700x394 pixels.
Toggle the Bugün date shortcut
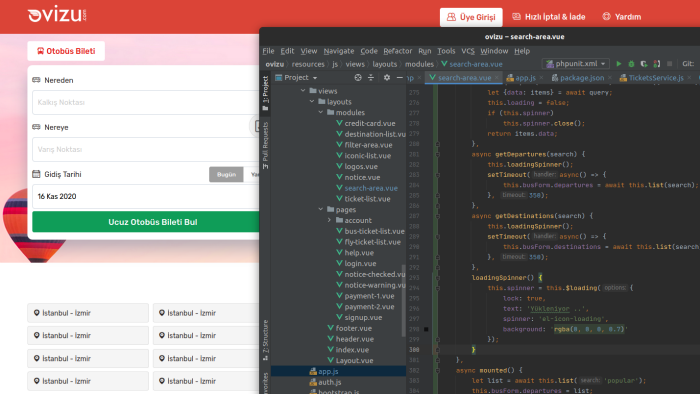[x=226, y=174]
